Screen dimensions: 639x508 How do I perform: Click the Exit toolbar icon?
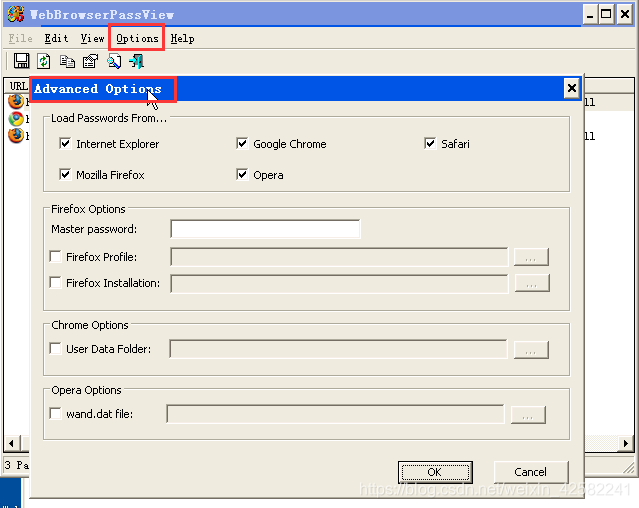(x=137, y=62)
